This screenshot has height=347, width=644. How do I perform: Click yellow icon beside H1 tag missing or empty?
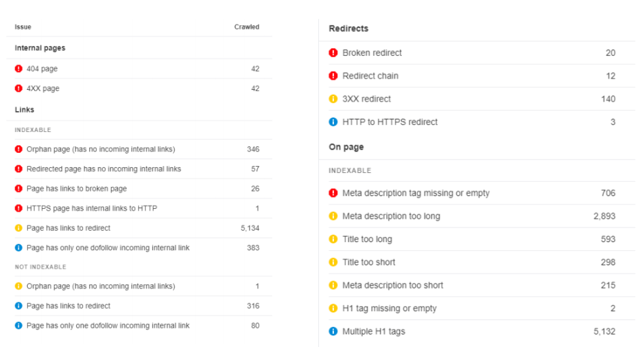pyautogui.click(x=333, y=308)
